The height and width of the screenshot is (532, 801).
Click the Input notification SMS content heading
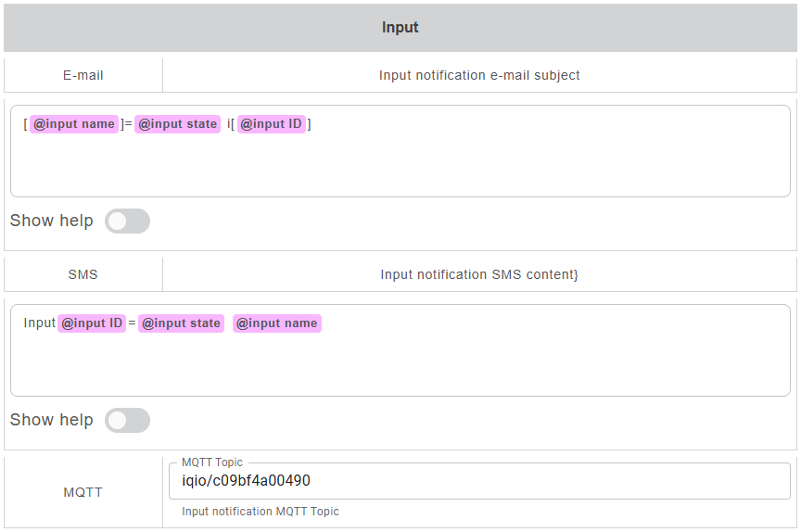479,274
